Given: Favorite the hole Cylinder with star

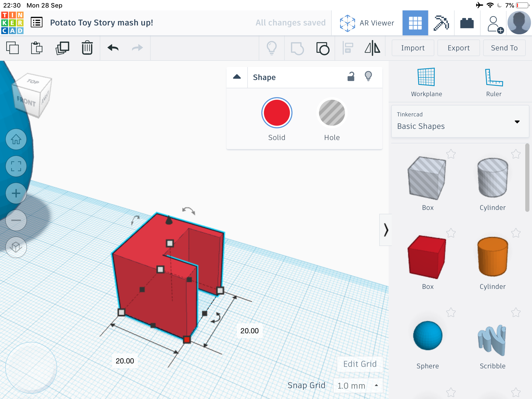Looking at the screenshot, I should (516, 154).
